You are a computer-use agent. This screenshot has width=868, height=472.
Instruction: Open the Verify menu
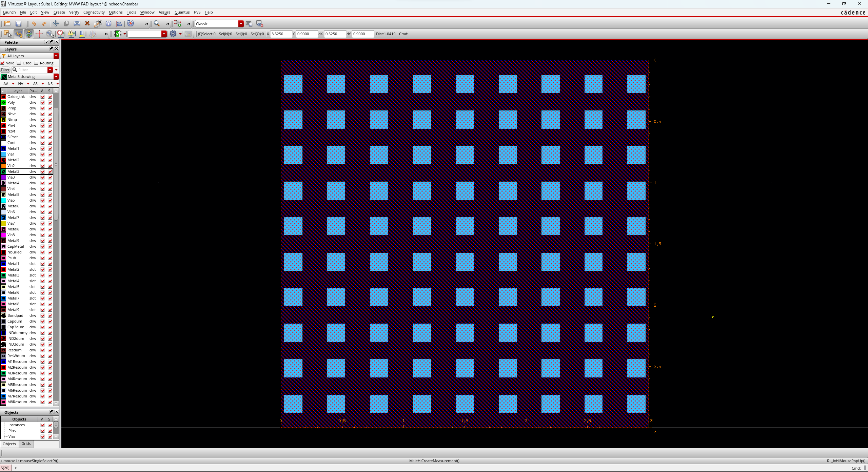pyautogui.click(x=74, y=12)
